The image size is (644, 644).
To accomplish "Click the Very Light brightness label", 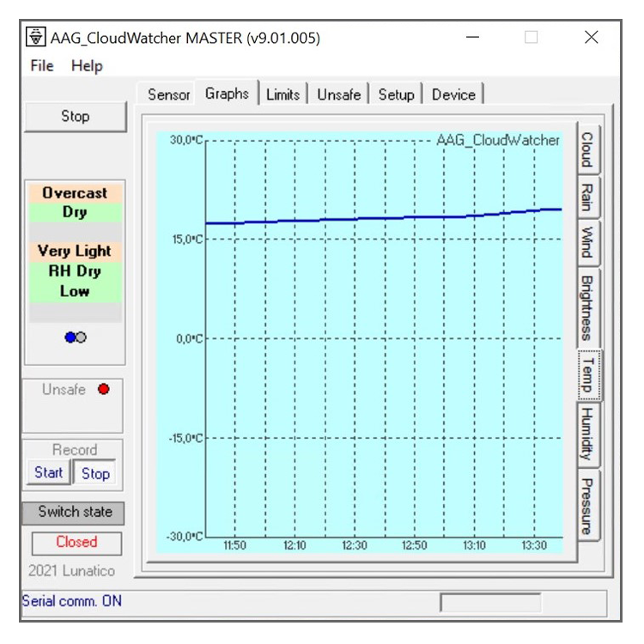I will [75, 251].
